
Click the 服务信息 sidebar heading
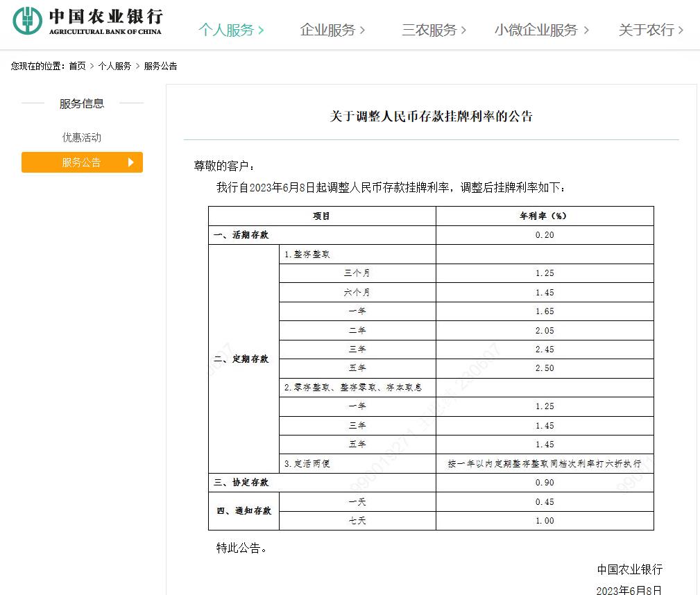point(82,103)
